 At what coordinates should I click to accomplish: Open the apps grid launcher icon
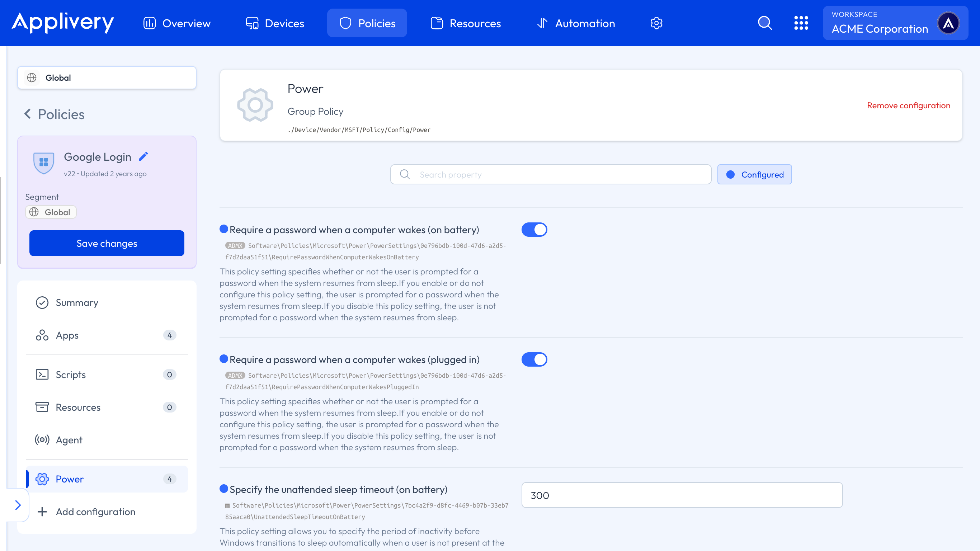(801, 23)
